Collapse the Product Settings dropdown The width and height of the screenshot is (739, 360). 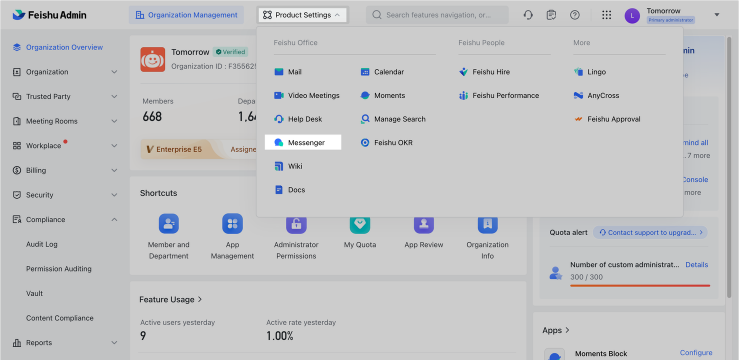coord(303,15)
